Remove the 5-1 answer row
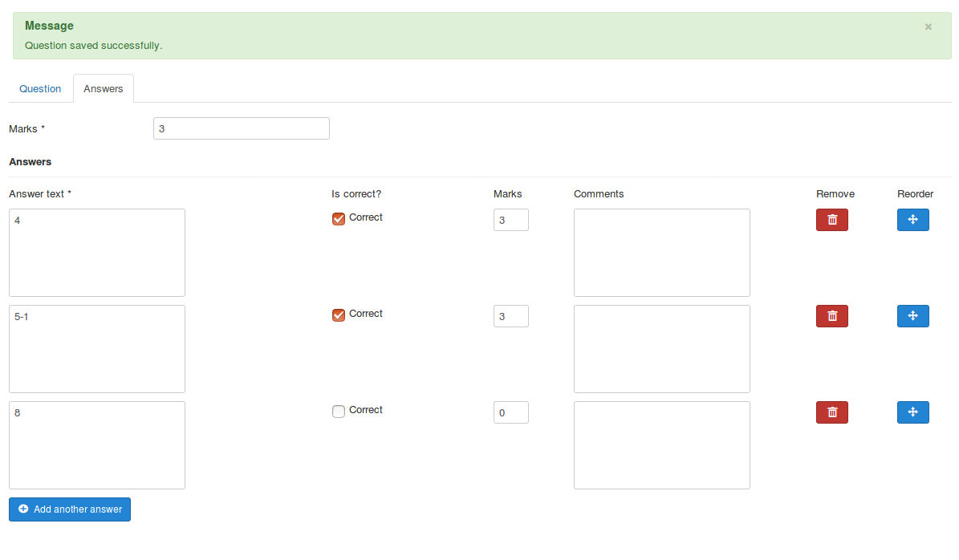The image size is (959, 560). pyautogui.click(x=831, y=316)
